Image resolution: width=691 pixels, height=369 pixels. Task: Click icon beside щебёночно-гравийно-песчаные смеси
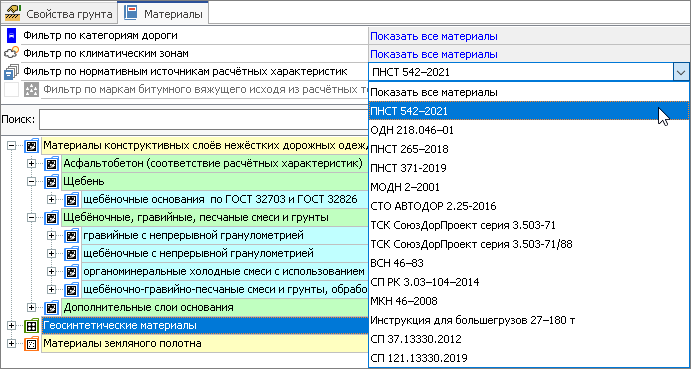[x=71, y=289]
